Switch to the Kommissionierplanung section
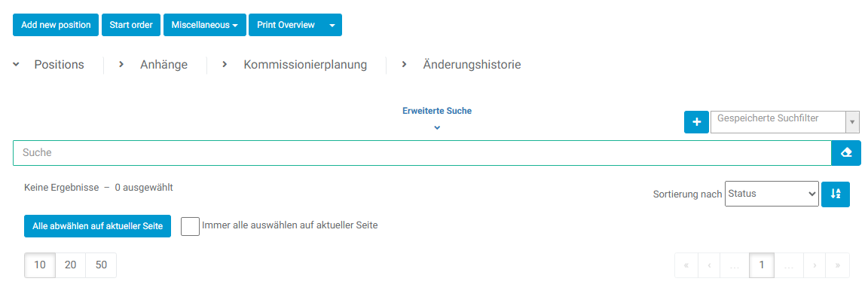868x306 pixels. [x=304, y=65]
